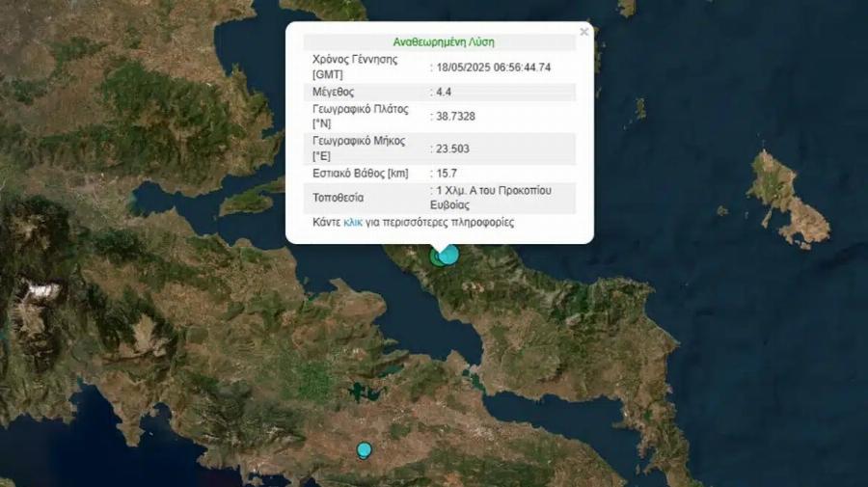Click the magnitude value '4.4'

(x=444, y=92)
